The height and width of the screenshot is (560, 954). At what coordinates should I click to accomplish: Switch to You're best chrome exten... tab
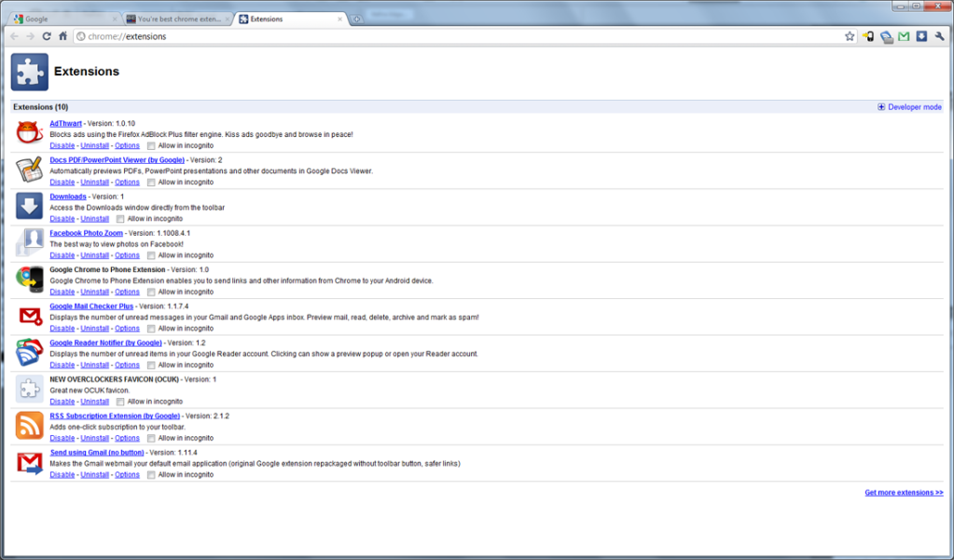click(177, 19)
